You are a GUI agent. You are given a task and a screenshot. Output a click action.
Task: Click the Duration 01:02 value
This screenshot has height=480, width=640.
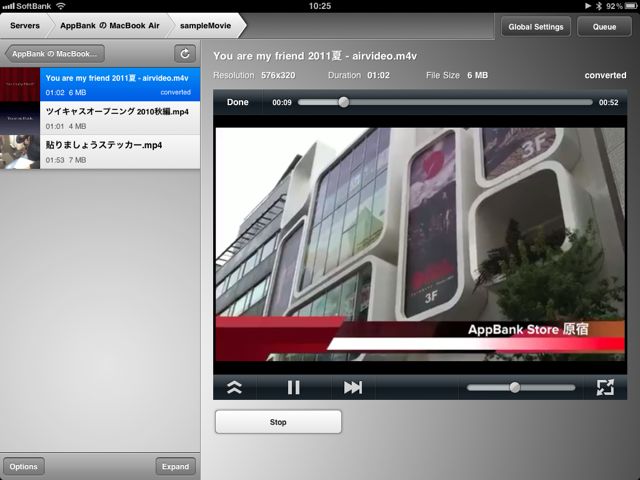pyautogui.click(x=378, y=76)
